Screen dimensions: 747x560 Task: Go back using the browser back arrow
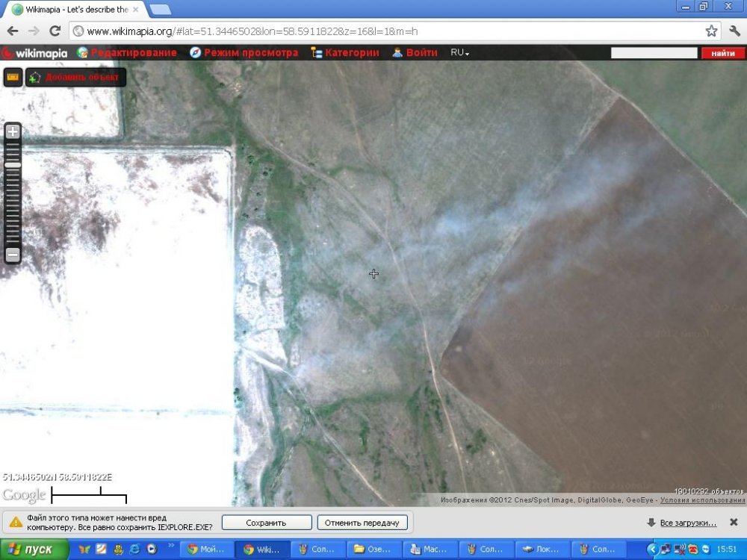coord(13,31)
